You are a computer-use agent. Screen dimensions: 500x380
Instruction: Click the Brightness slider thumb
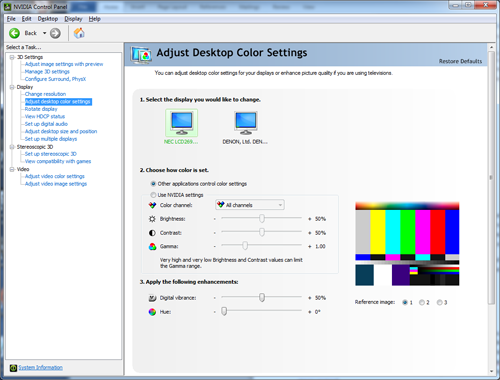(x=262, y=218)
